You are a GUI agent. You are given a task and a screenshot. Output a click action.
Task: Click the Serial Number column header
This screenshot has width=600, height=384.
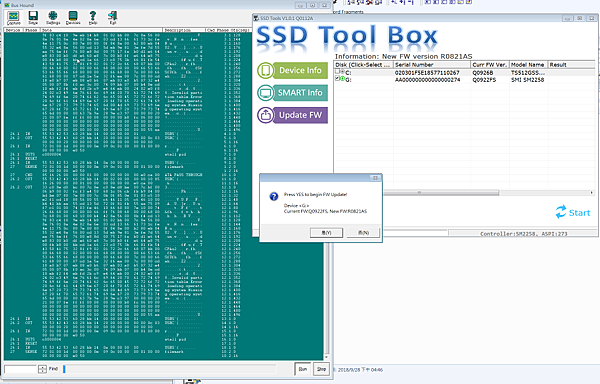coord(432,65)
